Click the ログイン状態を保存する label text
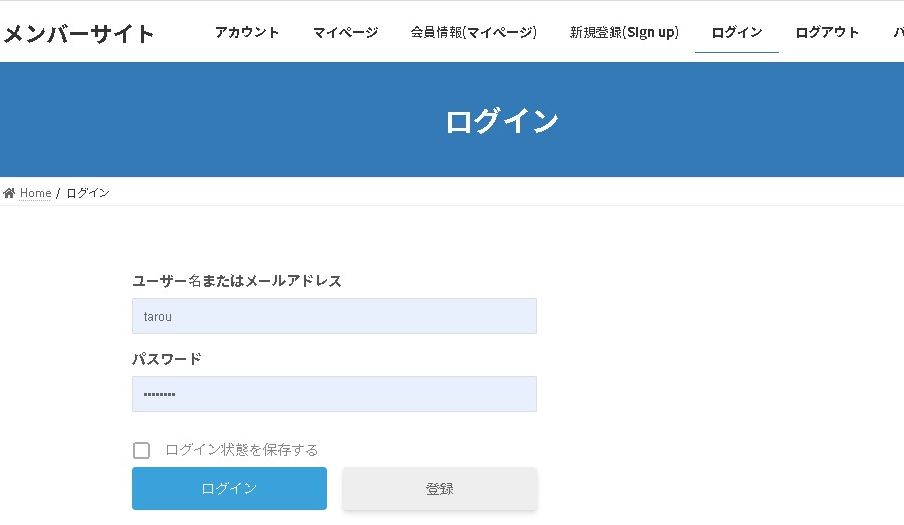904x525 pixels. click(x=242, y=450)
